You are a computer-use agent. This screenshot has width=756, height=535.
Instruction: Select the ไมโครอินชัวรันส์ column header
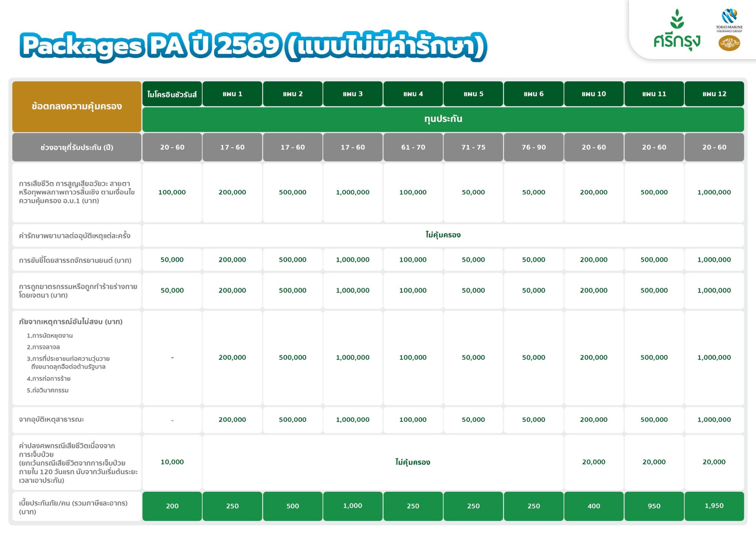[x=172, y=94]
